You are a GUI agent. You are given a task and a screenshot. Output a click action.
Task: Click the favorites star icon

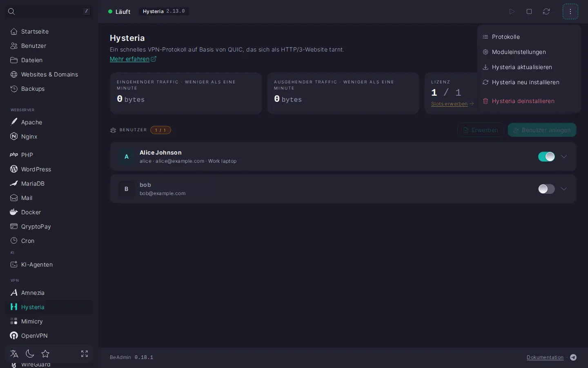[x=45, y=354]
